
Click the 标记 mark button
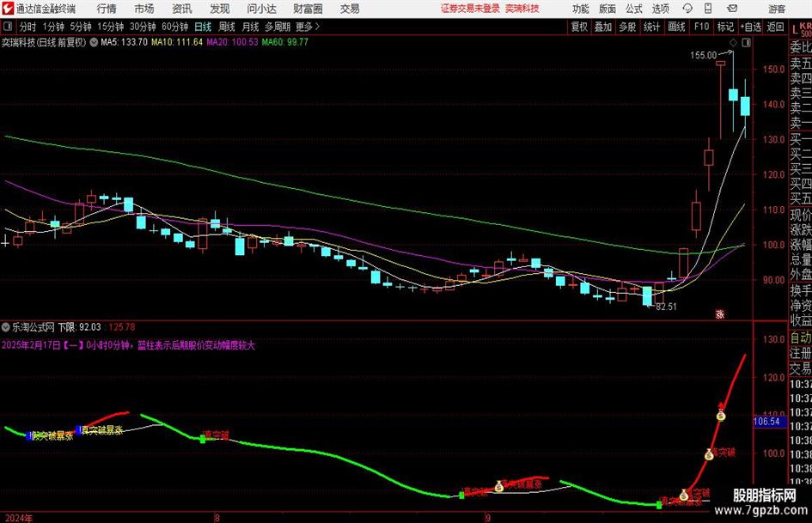coord(725,27)
